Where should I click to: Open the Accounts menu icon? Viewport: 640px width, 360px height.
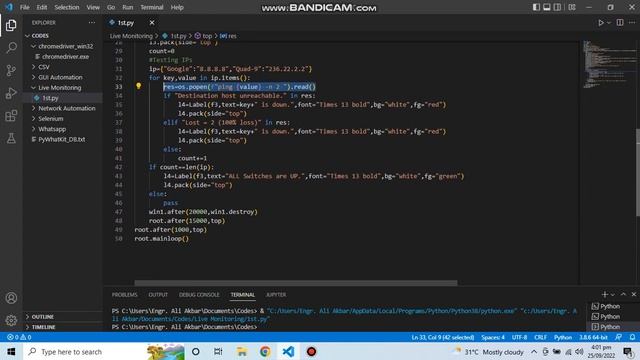[11, 298]
